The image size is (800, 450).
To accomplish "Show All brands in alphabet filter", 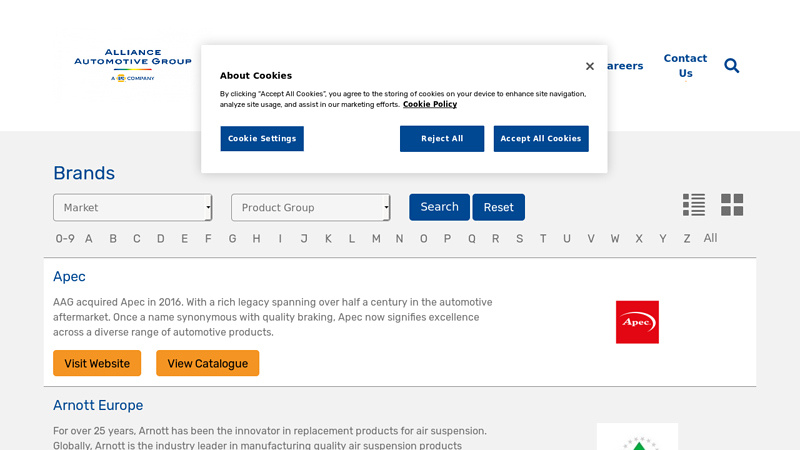I will [710, 238].
